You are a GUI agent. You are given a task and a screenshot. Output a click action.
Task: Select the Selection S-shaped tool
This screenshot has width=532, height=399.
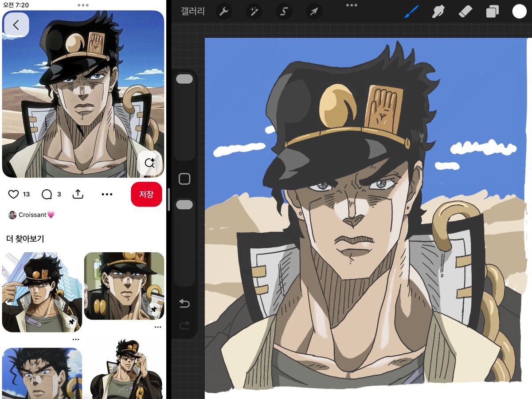coord(284,12)
